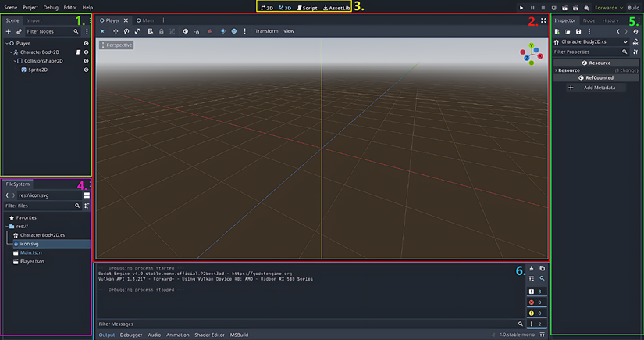Switch to the Main scene tab
The width and height of the screenshot is (644, 340).
coord(145,20)
